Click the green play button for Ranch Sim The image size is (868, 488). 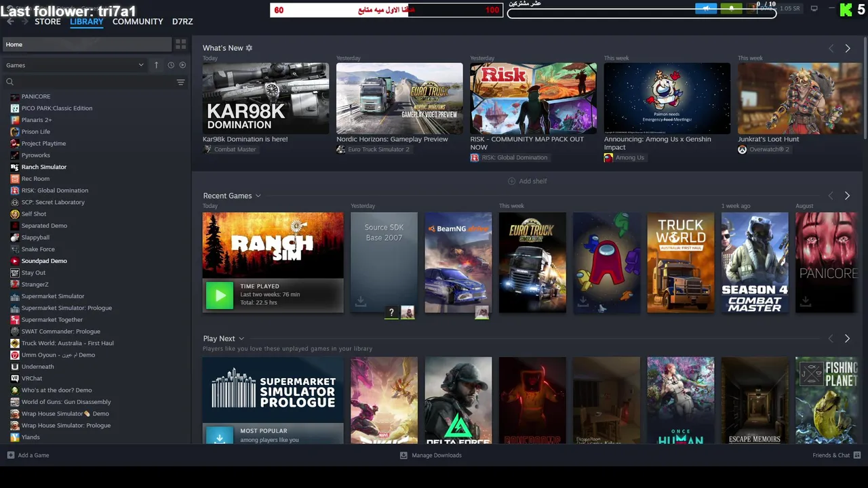219,296
